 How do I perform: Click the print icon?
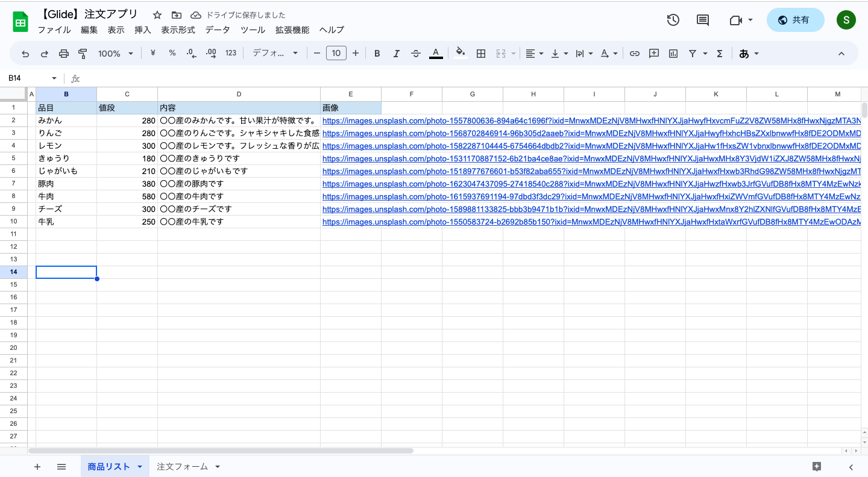(x=64, y=54)
